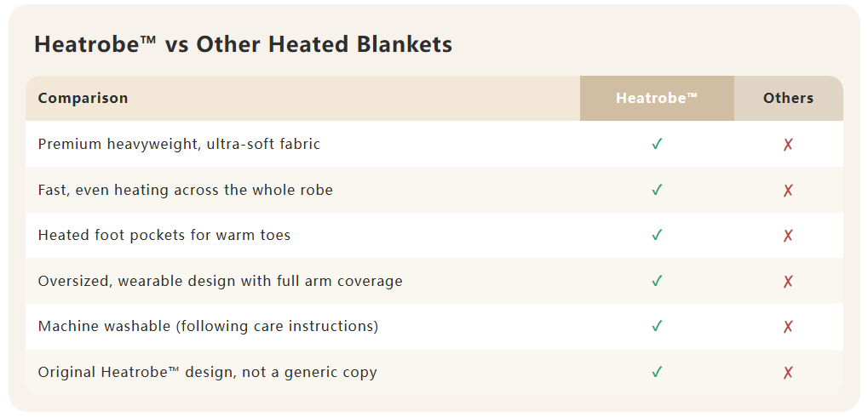
Task: Click the Comparison column header
Action: click(x=83, y=98)
